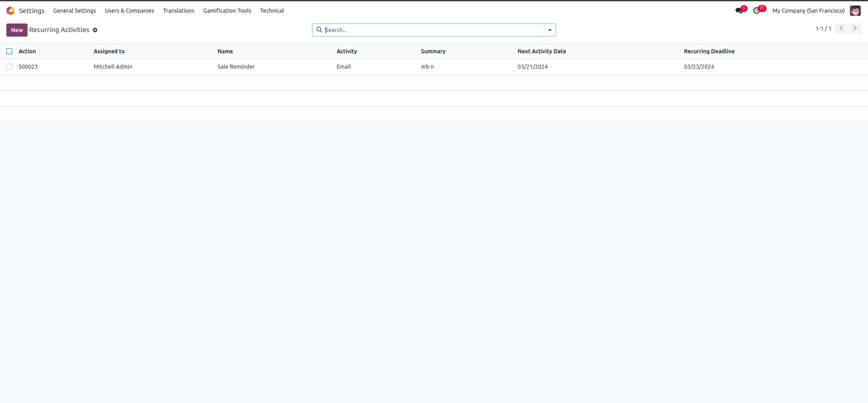Screen dimensions: 868x403
Task: Click the 03/23/2024 recurring deadline
Action: [699, 67]
